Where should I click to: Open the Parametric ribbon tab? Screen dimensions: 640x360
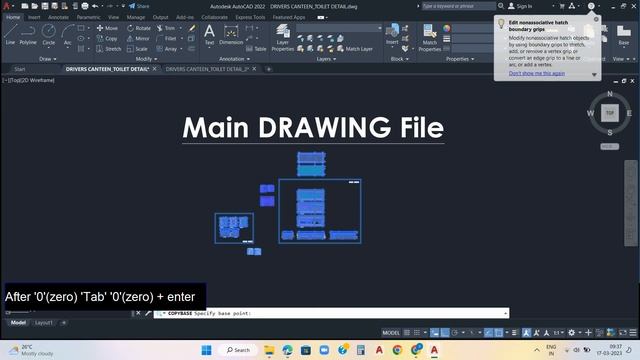coord(88,17)
